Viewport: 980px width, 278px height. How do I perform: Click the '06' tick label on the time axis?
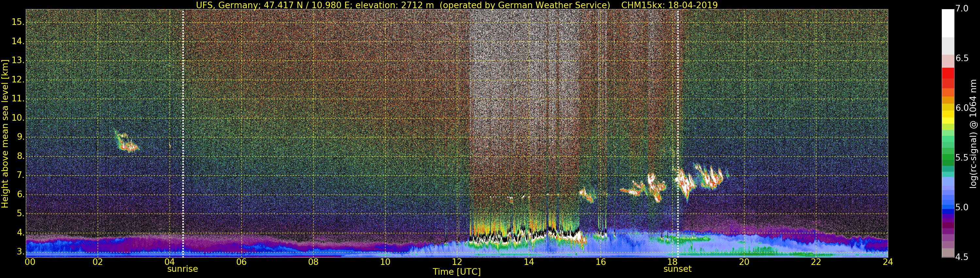tap(241, 262)
